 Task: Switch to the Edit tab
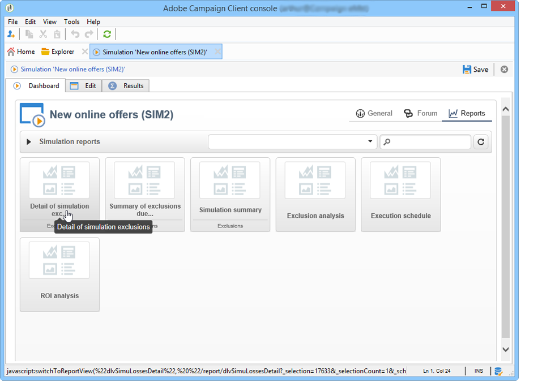83,85
